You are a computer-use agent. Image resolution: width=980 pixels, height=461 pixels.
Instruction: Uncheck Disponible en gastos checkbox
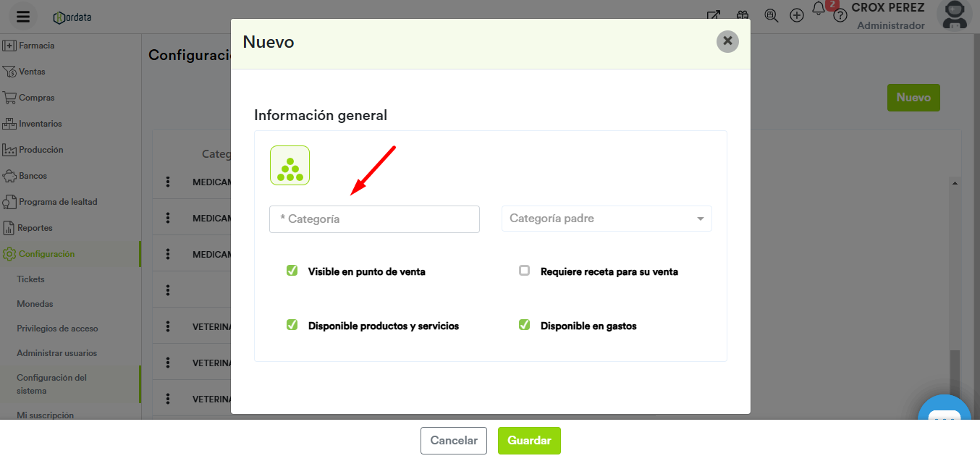(525, 325)
